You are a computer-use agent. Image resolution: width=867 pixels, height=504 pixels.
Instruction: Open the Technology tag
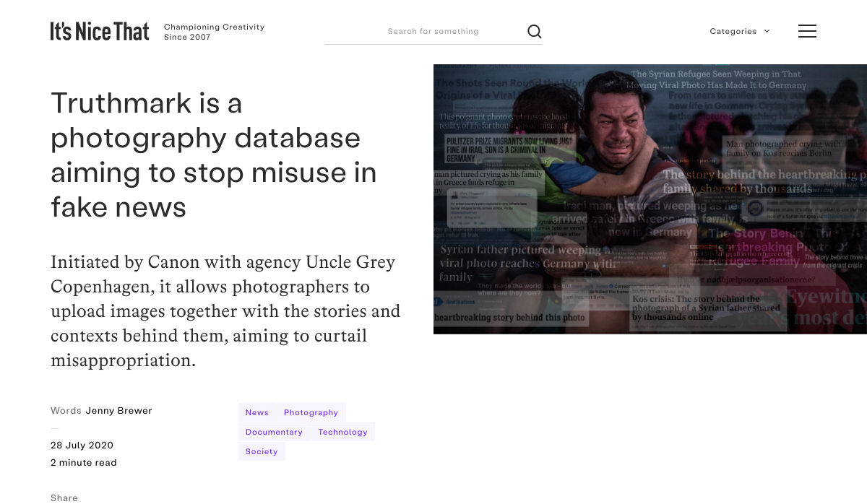point(342,432)
